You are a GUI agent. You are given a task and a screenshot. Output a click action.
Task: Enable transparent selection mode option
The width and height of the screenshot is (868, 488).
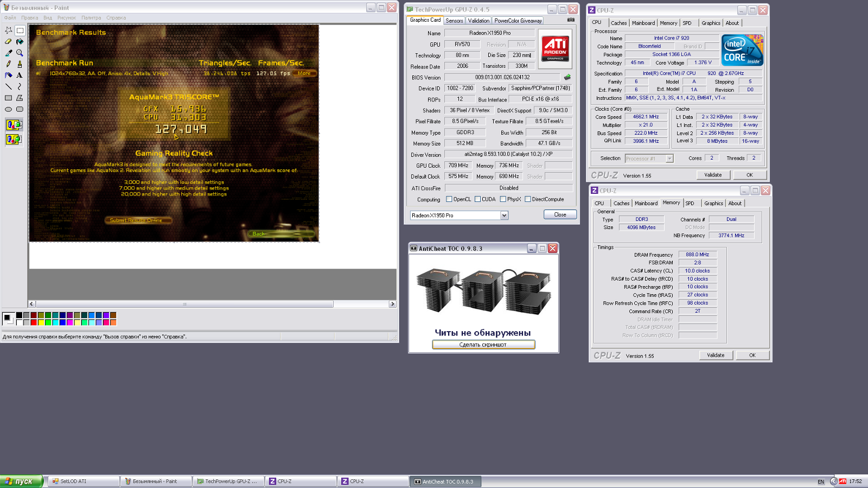14,140
